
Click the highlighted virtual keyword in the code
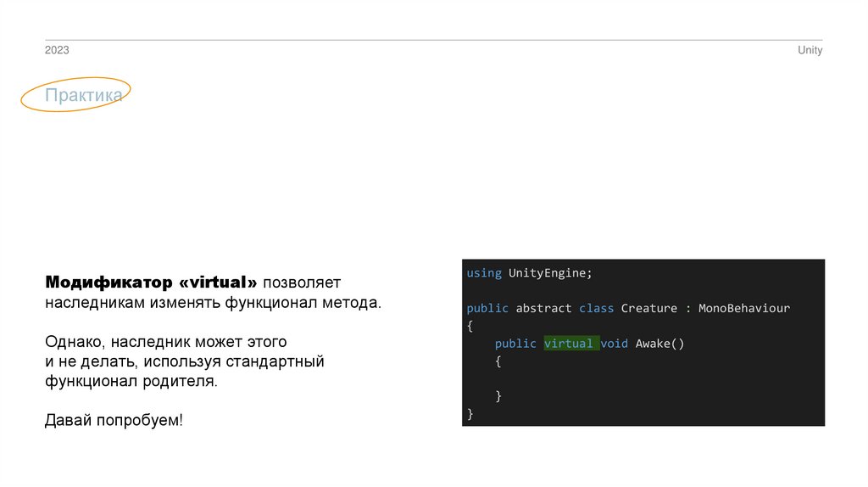point(568,344)
